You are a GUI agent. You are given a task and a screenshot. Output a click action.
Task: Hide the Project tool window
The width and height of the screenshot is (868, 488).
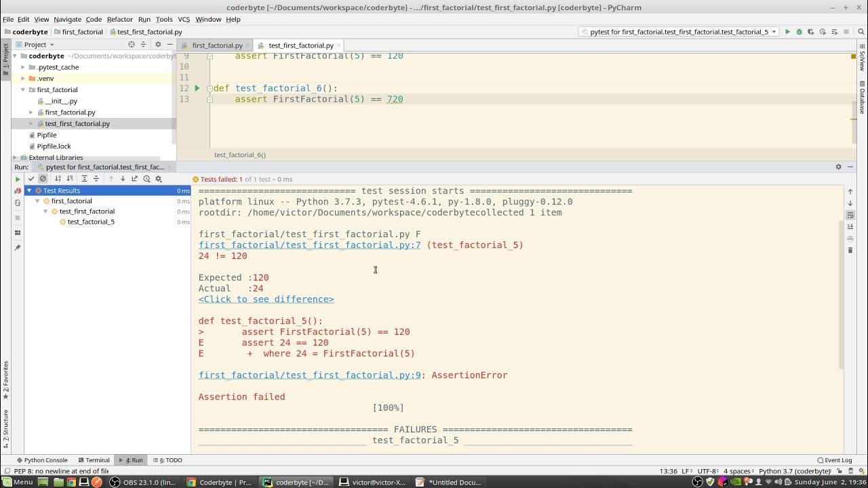point(170,45)
